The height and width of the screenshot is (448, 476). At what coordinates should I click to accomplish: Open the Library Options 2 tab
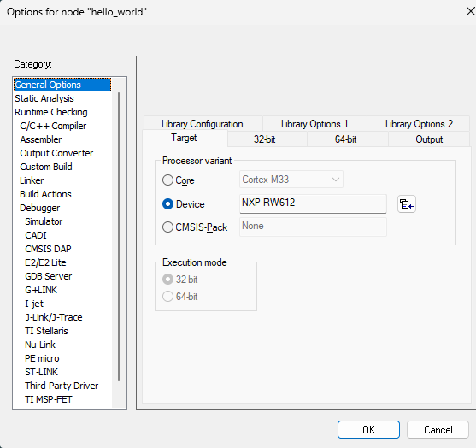click(x=419, y=124)
